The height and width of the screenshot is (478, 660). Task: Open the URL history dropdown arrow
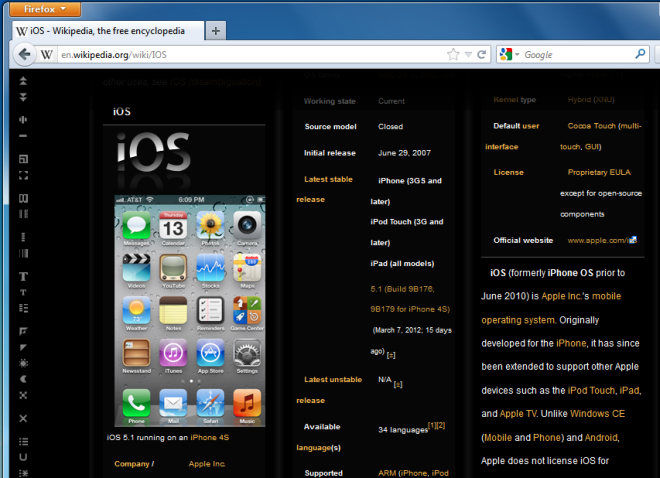pos(468,54)
